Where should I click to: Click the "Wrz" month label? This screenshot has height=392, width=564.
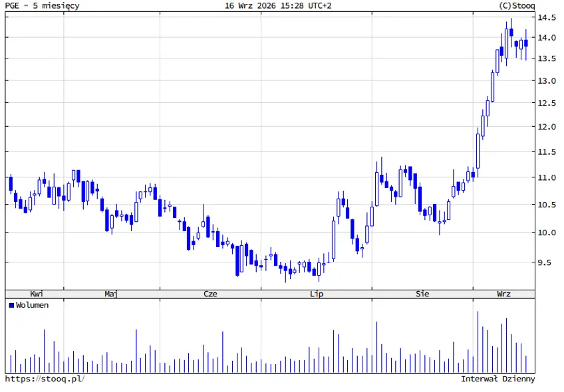pyautogui.click(x=503, y=294)
